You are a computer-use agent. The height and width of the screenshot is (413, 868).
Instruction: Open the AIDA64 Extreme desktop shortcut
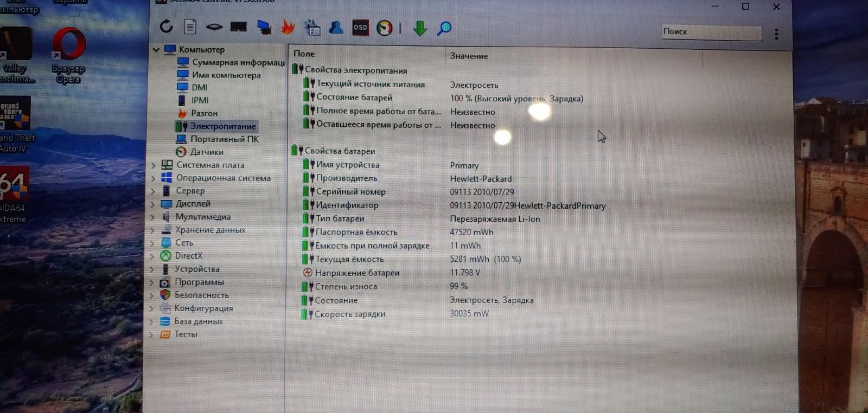pyautogui.click(x=14, y=195)
